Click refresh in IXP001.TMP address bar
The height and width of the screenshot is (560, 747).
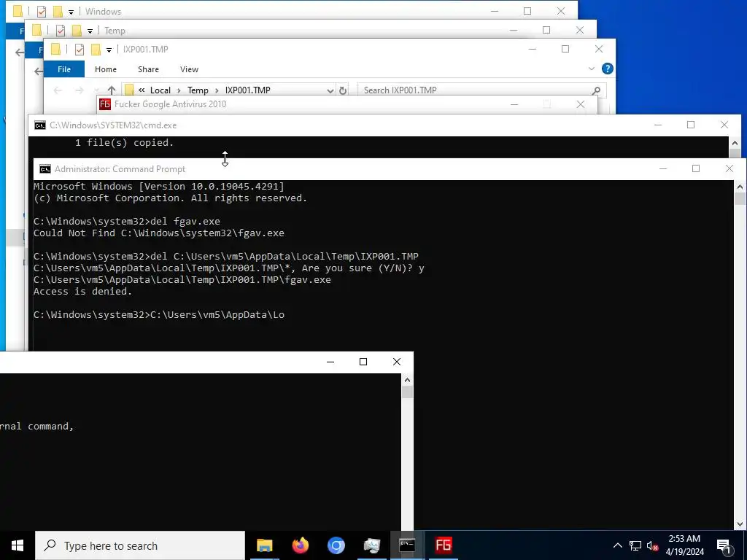(x=343, y=90)
